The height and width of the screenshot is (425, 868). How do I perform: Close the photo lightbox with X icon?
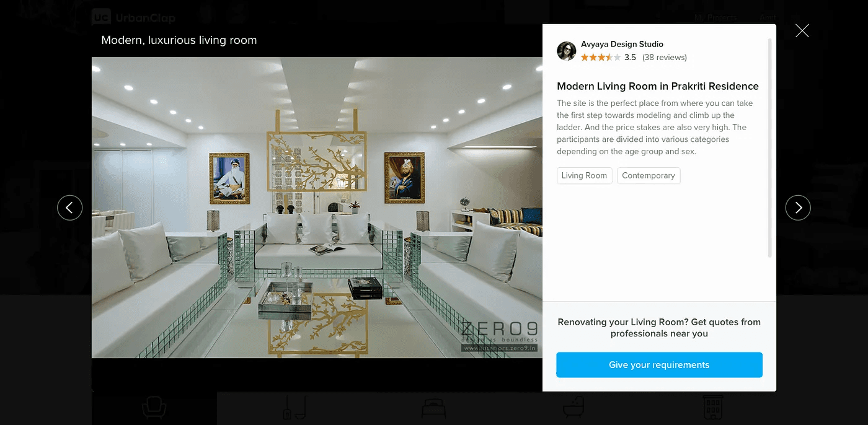coord(802,30)
